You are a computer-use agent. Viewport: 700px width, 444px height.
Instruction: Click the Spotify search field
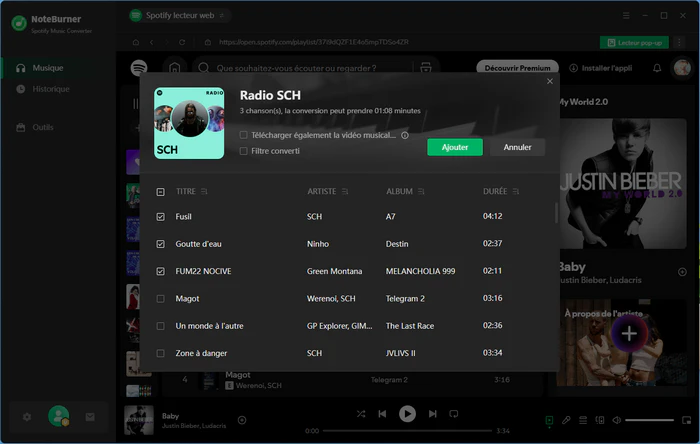click(x=296, y=68)
